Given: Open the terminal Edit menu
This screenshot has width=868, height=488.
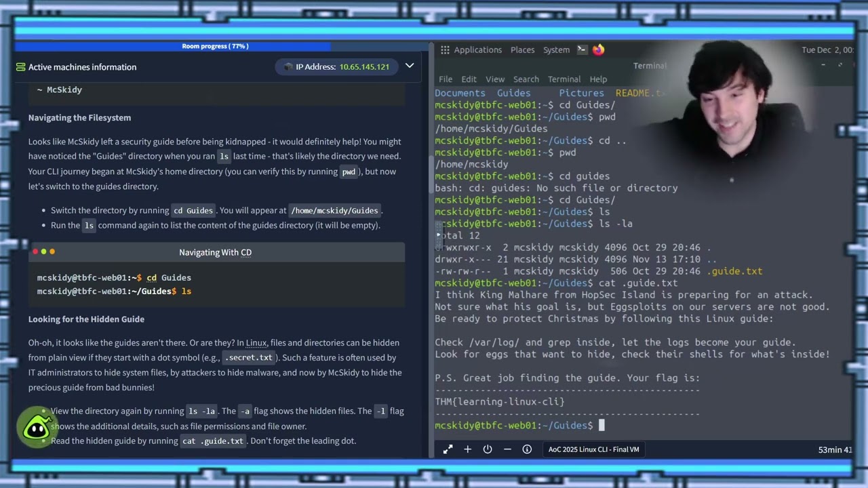Looking at the screenshot, I should 469,79.
